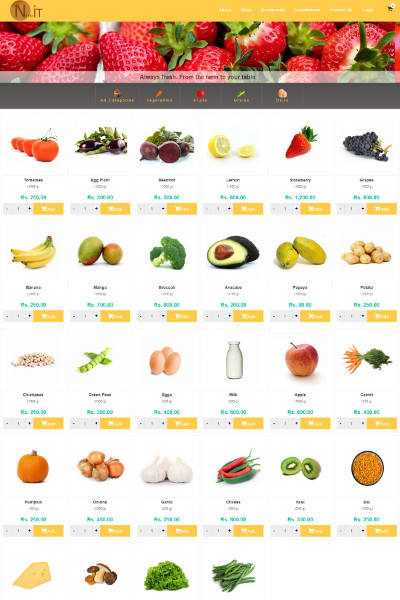Increase Egg Plant quantity with plus
The width and height of the screenshot is (400, 600).
tap(96, 209)
